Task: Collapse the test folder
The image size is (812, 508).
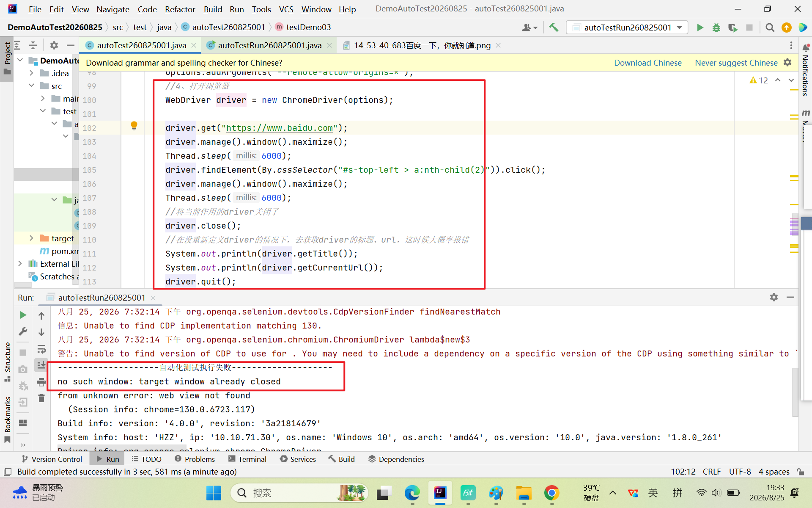Action: coord(43,111)
